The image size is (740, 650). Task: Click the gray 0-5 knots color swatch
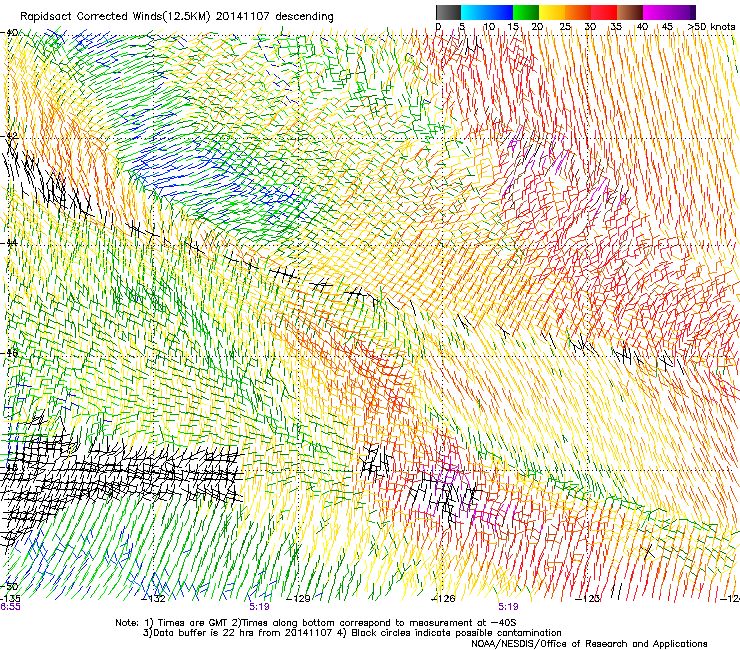tap(448, 12)
